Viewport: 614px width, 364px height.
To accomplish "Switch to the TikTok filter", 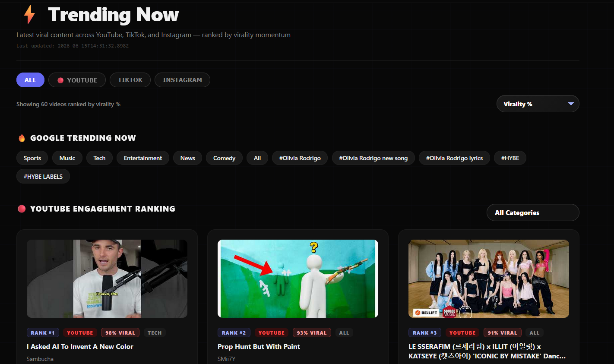I will tap(130, 80).
